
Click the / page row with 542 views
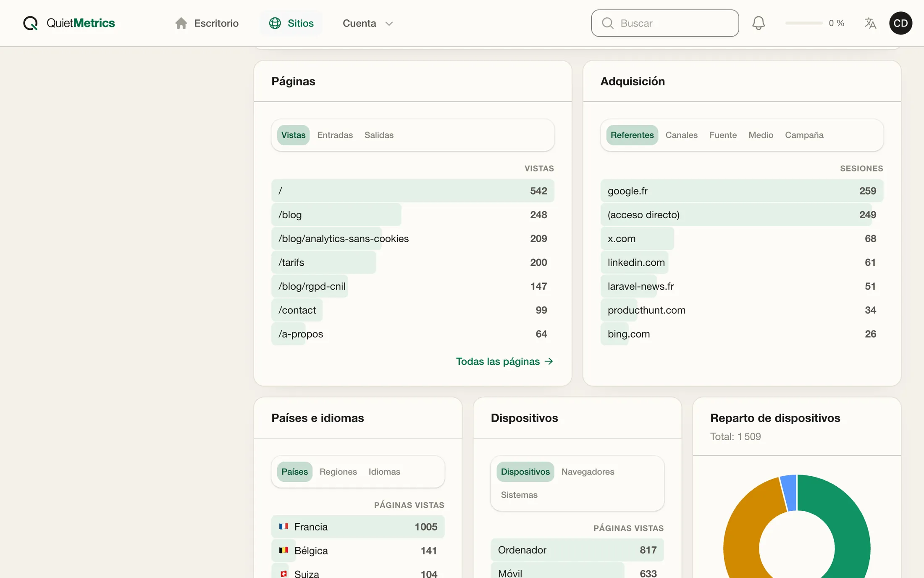tap(412, 191)
